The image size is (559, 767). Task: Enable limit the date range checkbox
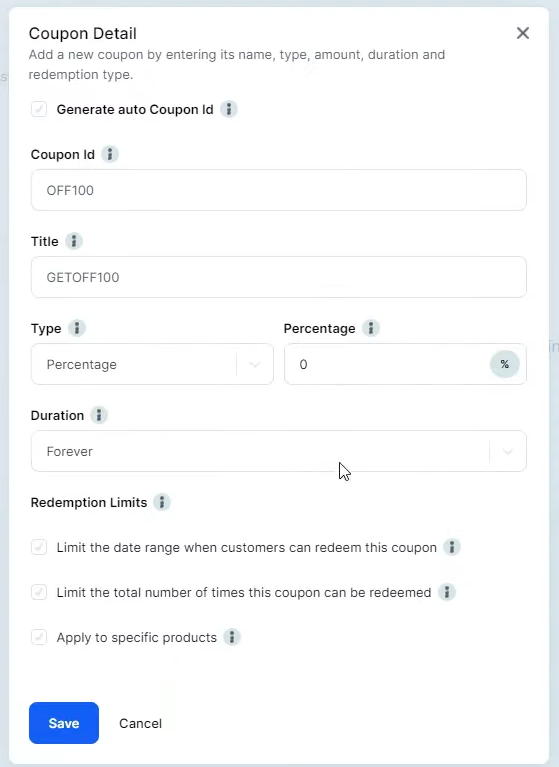click(x=39, y=547)
